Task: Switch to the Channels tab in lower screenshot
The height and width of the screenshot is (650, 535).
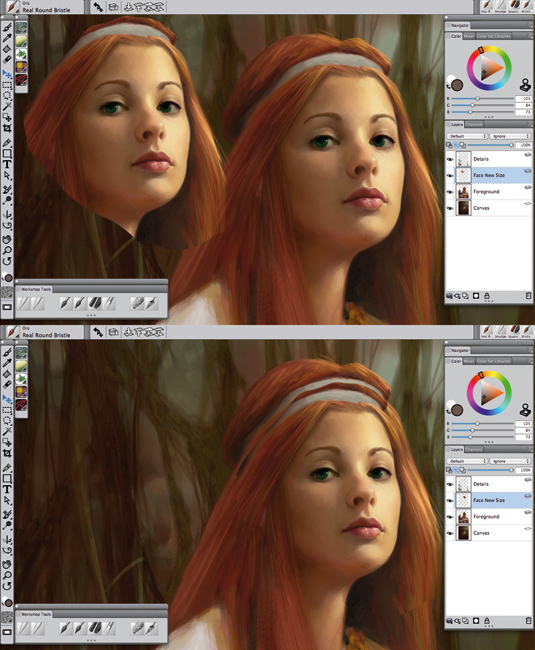Action: point(474,449)
